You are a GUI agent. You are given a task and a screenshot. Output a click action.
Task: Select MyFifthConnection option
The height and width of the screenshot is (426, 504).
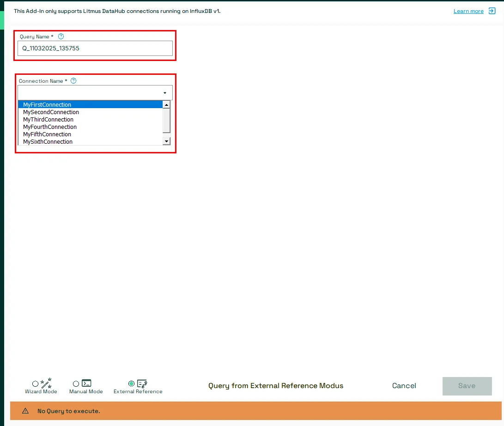tap(91, 134)
